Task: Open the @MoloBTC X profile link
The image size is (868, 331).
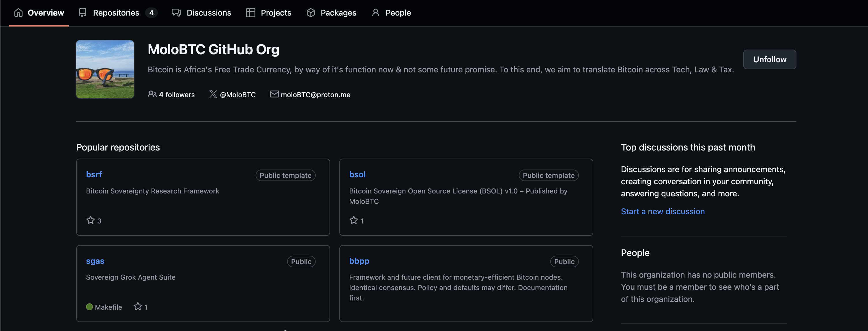Action: pyautogui.click(x=237, y=95)
